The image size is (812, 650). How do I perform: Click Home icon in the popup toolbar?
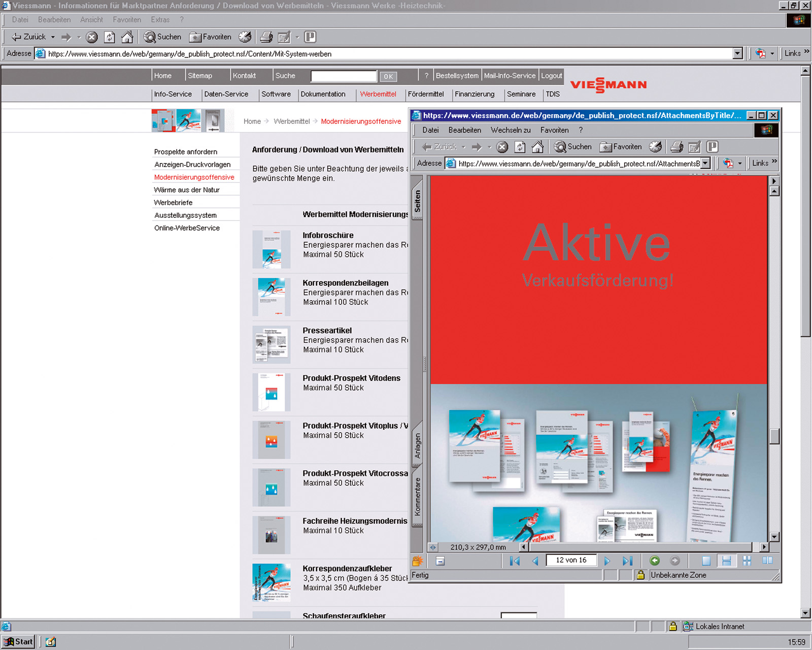(x=537, y=147)
